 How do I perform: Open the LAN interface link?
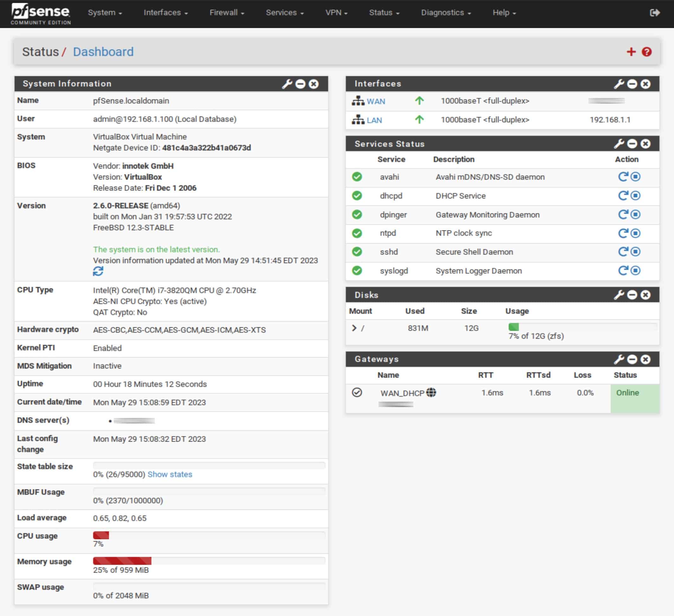(374, 120)
